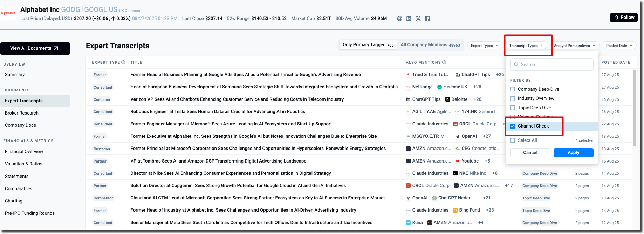Open Broker Research in the sidebar

pos(22,113)
